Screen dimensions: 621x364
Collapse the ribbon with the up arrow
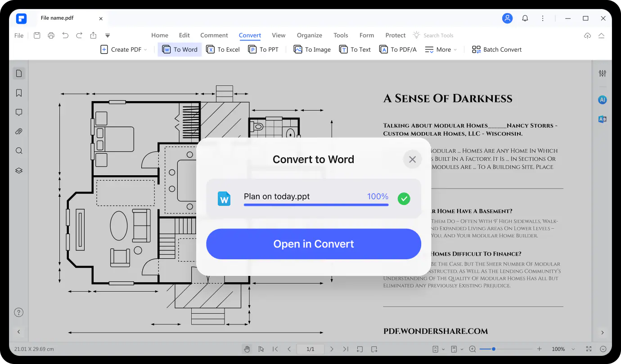coord(602,36)
